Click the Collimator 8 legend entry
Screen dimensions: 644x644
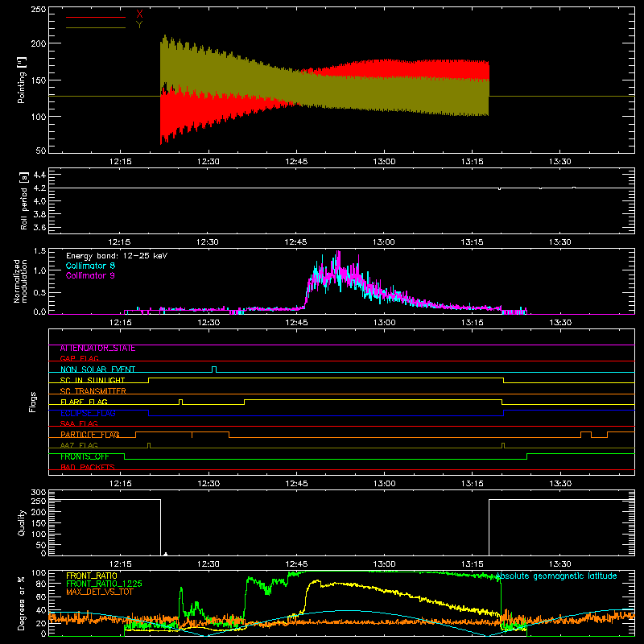point(90,266)
